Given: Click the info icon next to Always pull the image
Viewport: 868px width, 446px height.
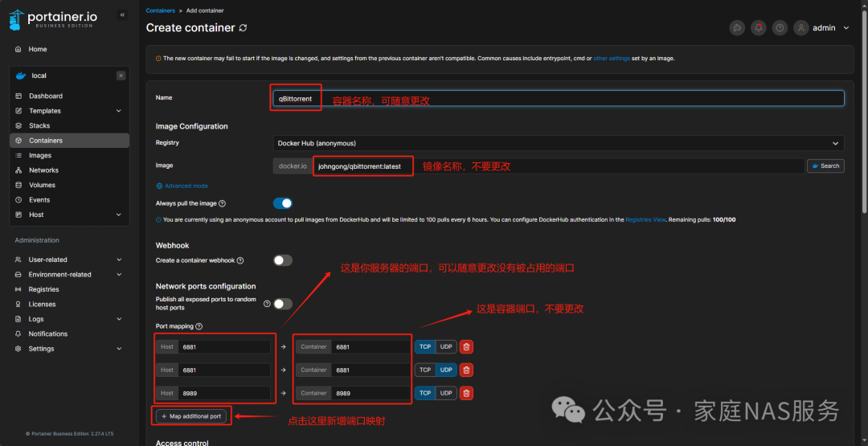Looking at the screenshot, I should pyautogui.click(x=222, y=203).
